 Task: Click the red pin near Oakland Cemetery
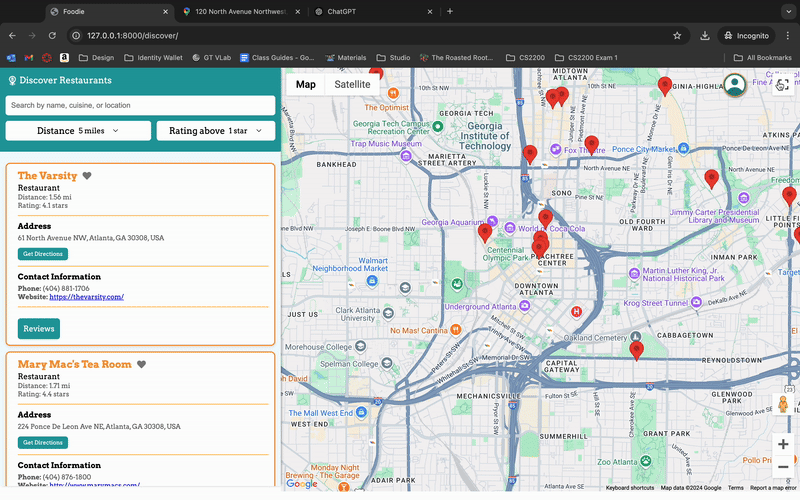point(636,351)
